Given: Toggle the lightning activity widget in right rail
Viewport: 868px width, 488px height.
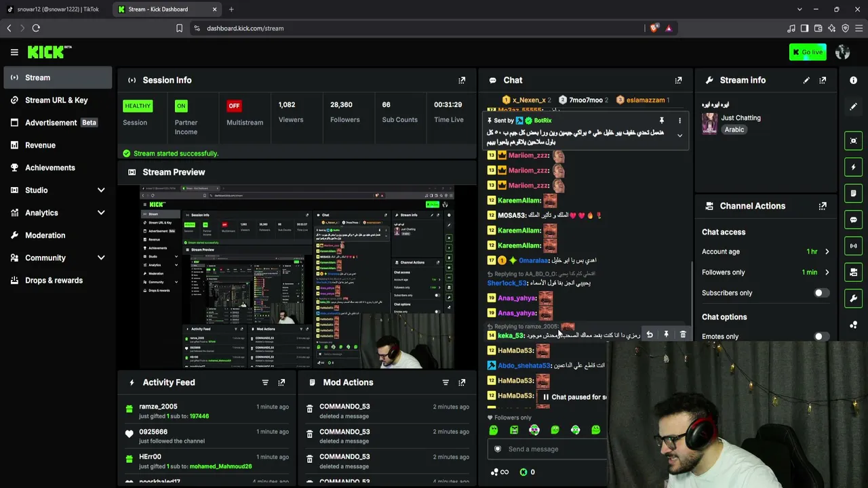Looking at the screenshot, I should click(x=853, y=167).
